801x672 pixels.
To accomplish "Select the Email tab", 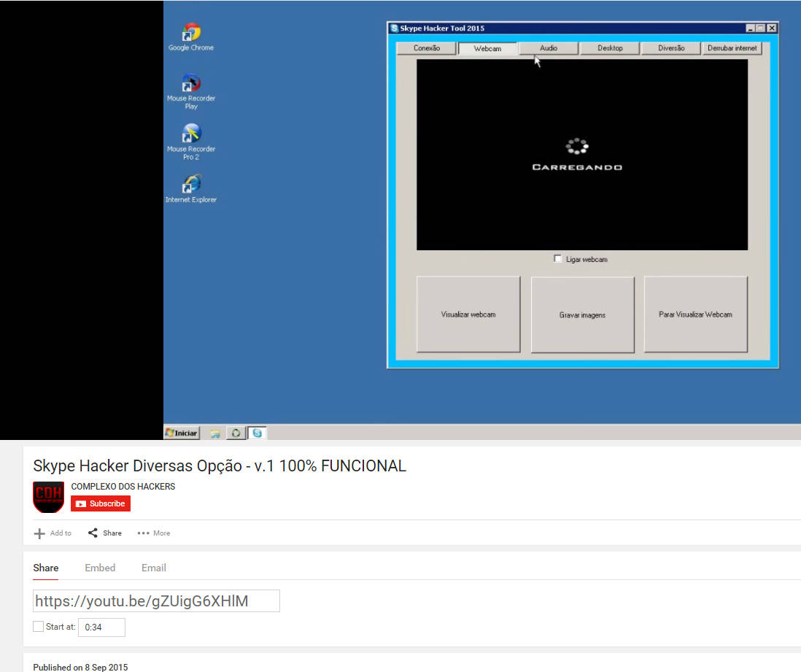I will pos(154,568).
